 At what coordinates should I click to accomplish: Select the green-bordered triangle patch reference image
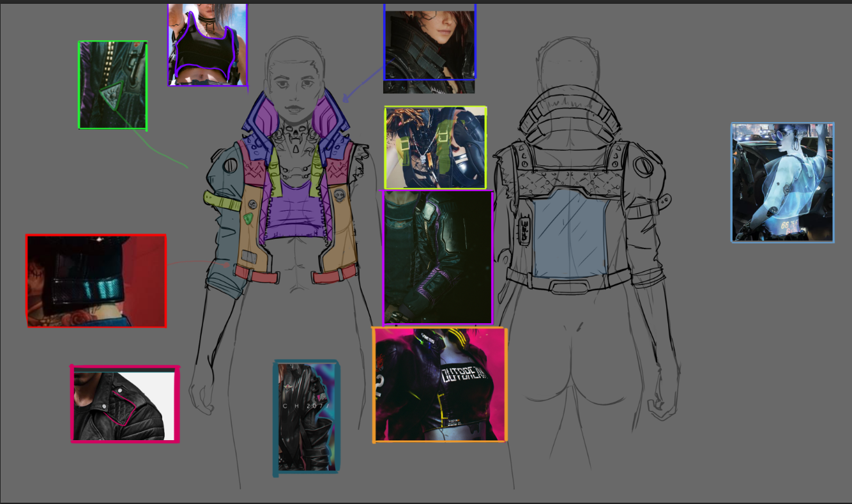[x=113, y=86]
